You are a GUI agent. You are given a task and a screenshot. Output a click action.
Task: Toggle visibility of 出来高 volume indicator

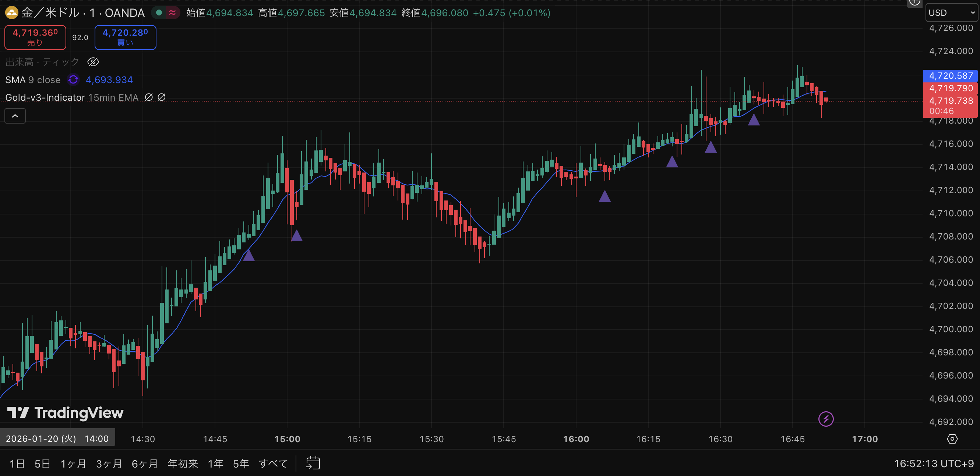point(93,62)
